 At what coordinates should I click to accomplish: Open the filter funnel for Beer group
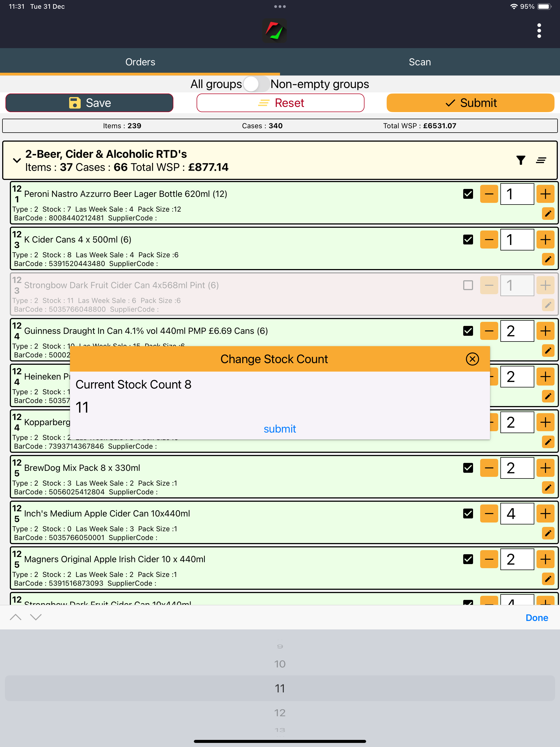click(520, 160)
